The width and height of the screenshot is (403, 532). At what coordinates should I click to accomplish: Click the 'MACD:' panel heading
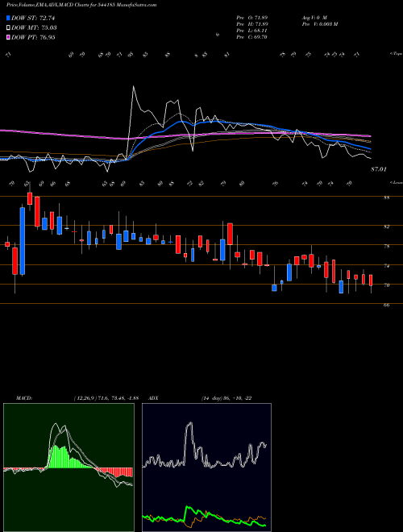tap(24, 398)
